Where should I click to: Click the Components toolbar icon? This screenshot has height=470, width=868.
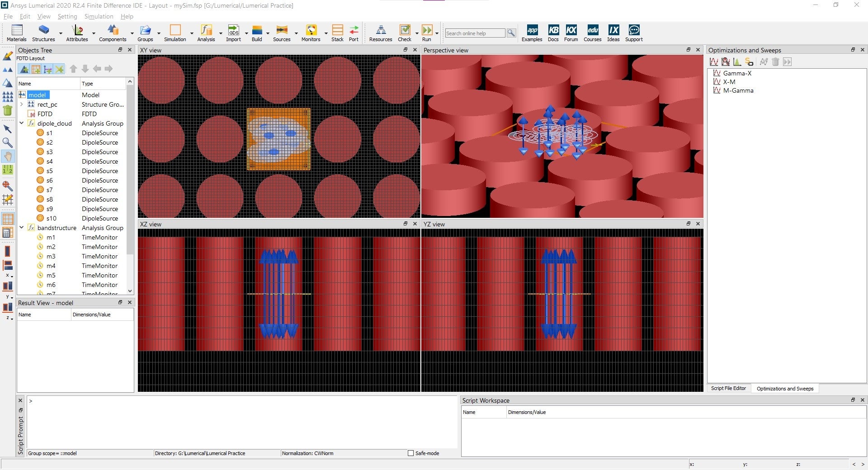113,30
